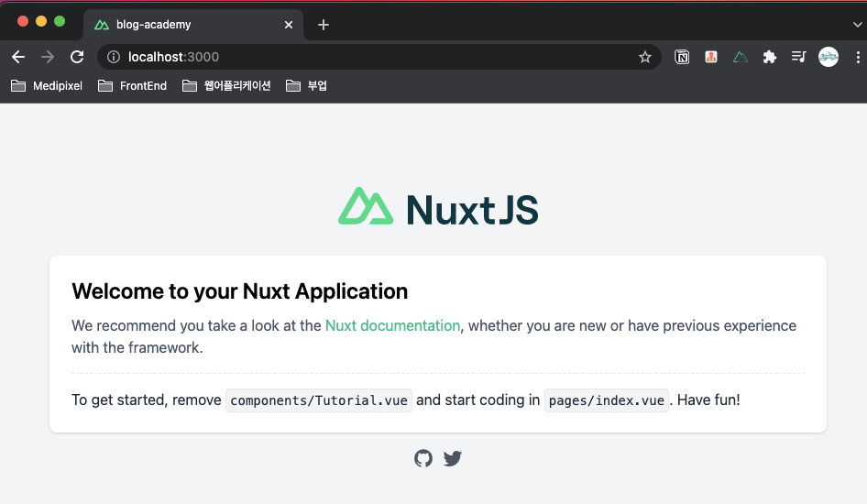Image resolution: width=867 pixels, height=504 pixels.
Task: Click the yellow macOS minimize button
Action: point(41,22)
